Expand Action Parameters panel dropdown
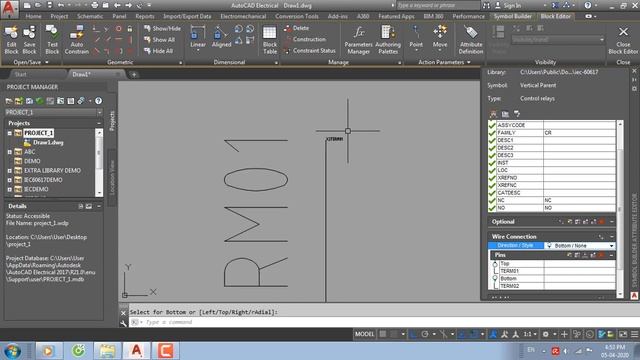The height and width of the screenshot is (360, 640). point(444,62)
